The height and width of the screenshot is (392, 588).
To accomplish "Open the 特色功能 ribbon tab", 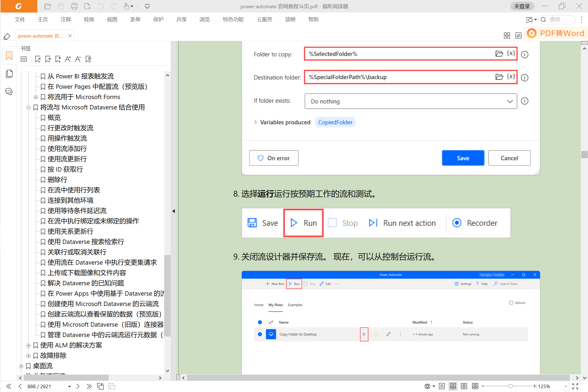I will [233, 20].
